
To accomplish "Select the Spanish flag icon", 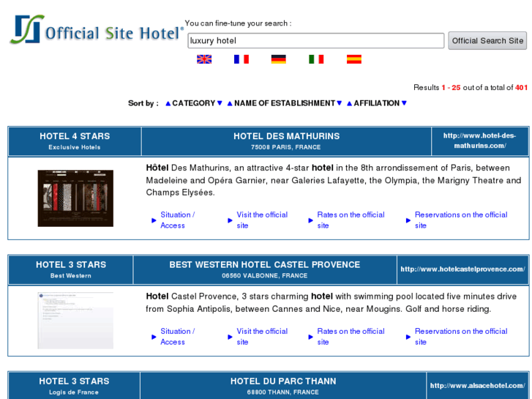I will (354, 59).
